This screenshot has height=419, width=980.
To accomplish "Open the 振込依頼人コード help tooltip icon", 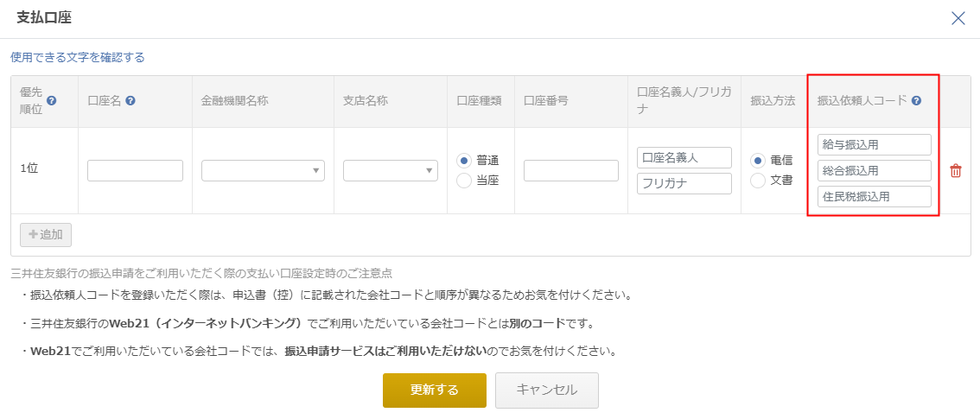I will [916, 100].
